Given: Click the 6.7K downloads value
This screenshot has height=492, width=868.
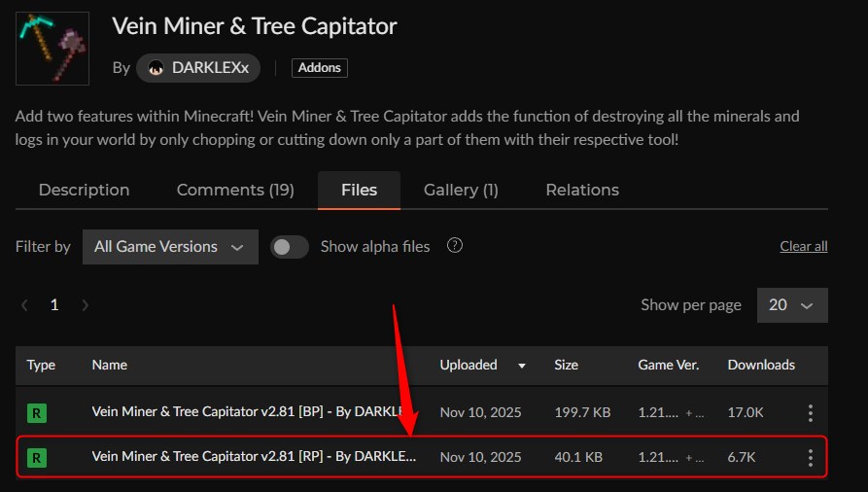Looking at the screenshot, I should [x=742, y=458].
